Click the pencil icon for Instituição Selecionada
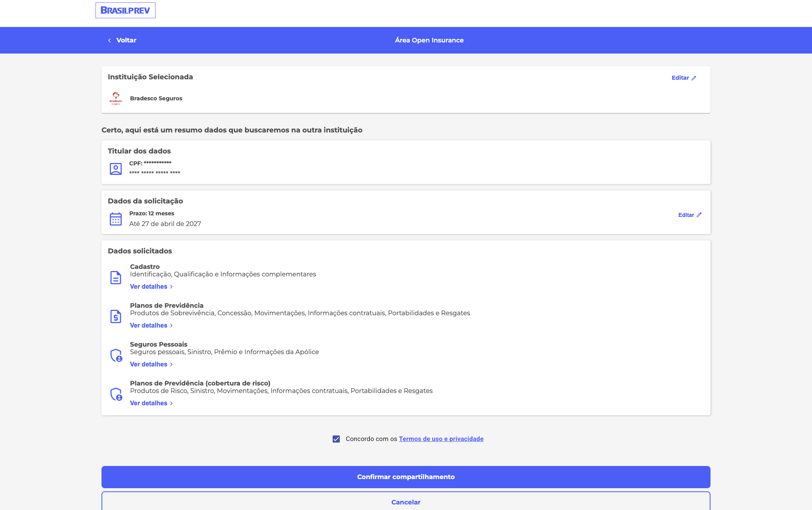Viewport: 812px width, 510px height. (x=694, y=78)
